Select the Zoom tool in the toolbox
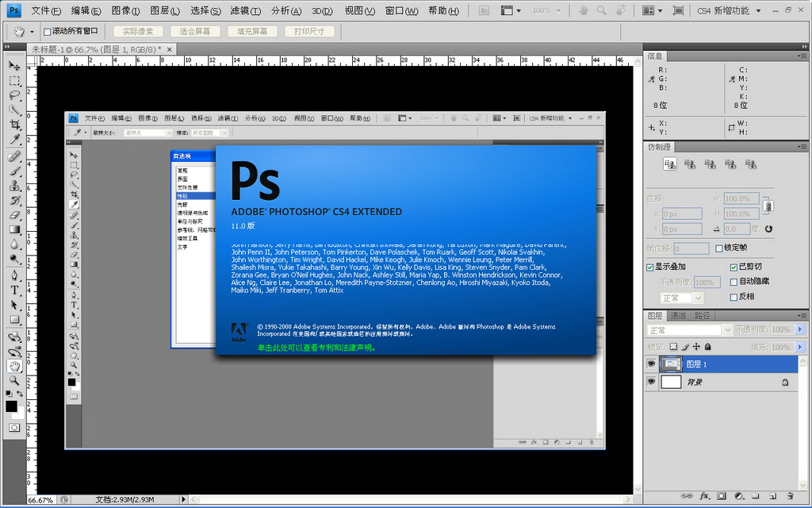Viewport: 812px width, 508px height. coord(14,381)
